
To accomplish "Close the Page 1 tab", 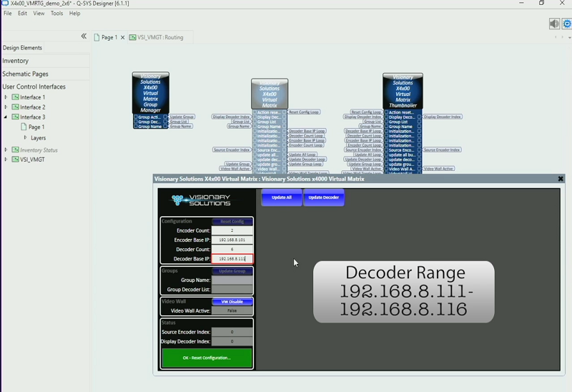I will click(x=122, y=37).
